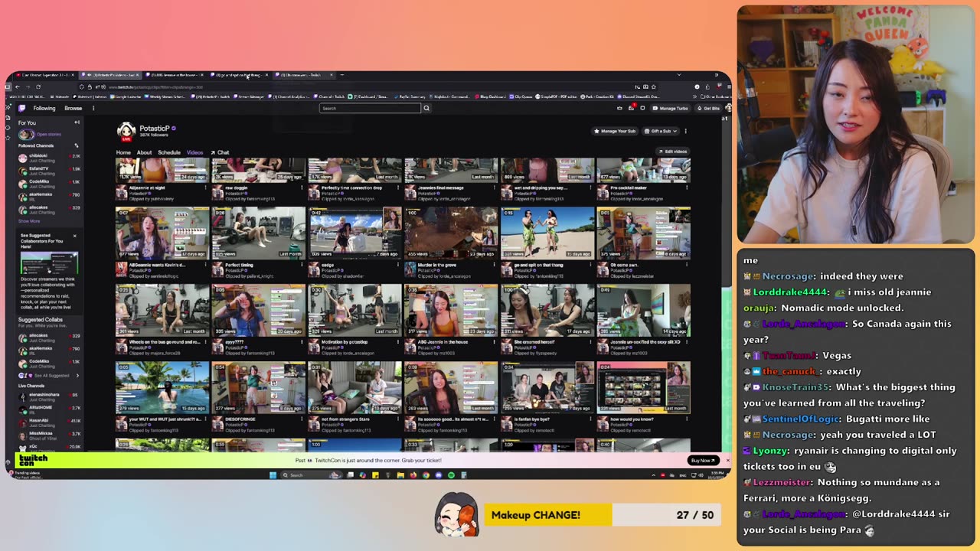Click the Manage Your Sub button
980x551 pixels.
pos(615,131)
